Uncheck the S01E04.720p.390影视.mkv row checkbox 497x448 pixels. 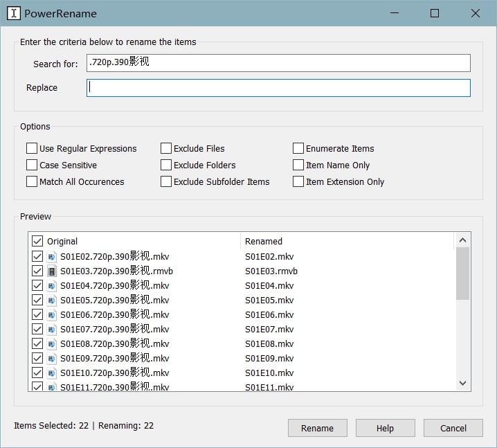click(x=37, y=285)
